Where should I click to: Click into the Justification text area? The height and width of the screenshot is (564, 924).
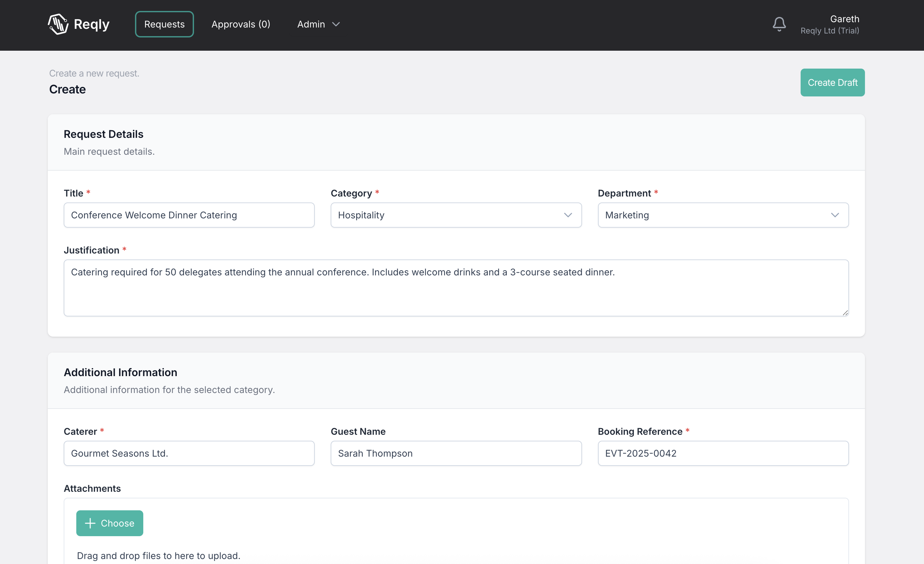pos(456,288)
